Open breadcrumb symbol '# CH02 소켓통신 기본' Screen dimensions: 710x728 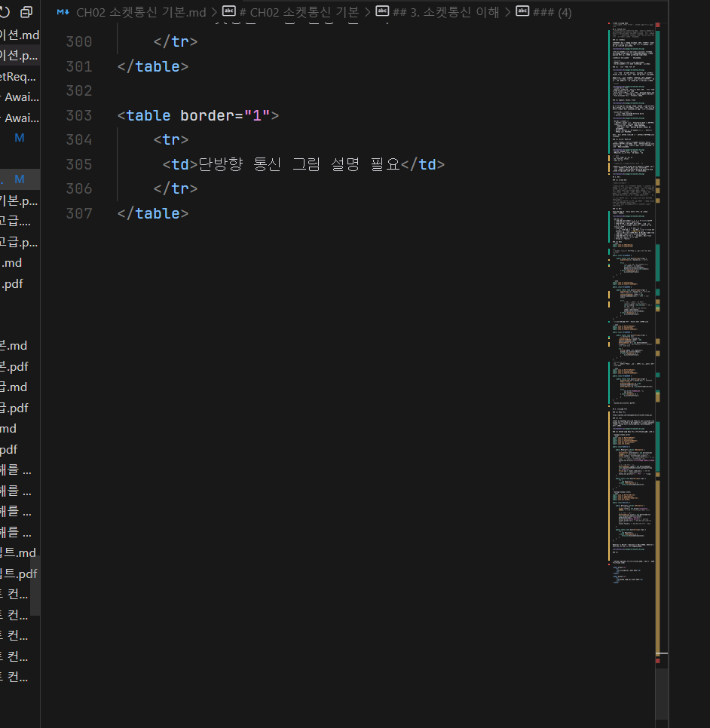tap(299, 12)
